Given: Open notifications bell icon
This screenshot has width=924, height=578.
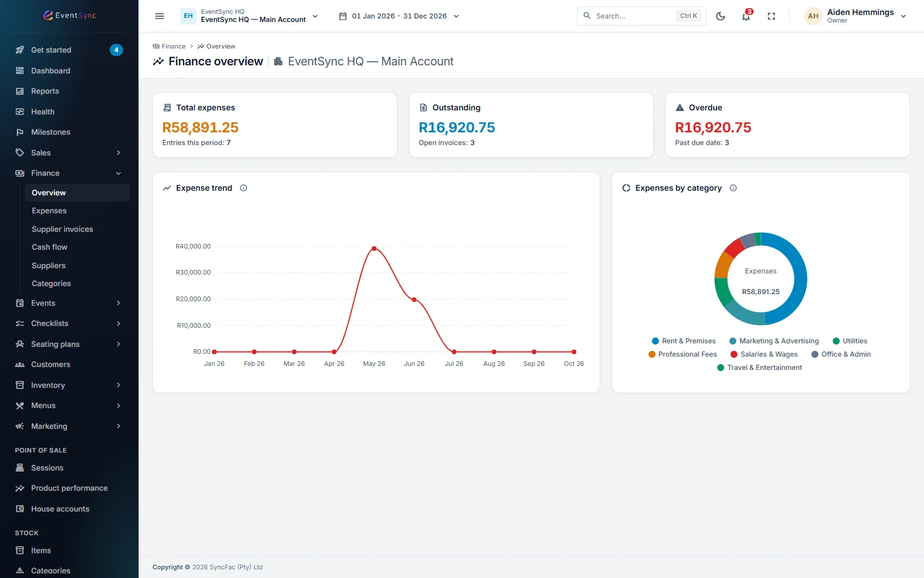Looking at the screenshot, I should tap(746, 16).
